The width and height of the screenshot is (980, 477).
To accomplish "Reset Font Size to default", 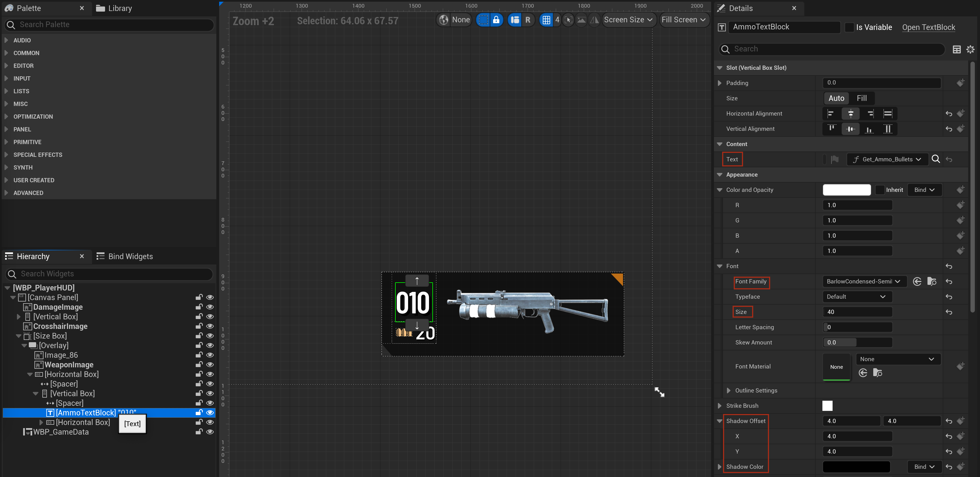I will click(949, 312).
